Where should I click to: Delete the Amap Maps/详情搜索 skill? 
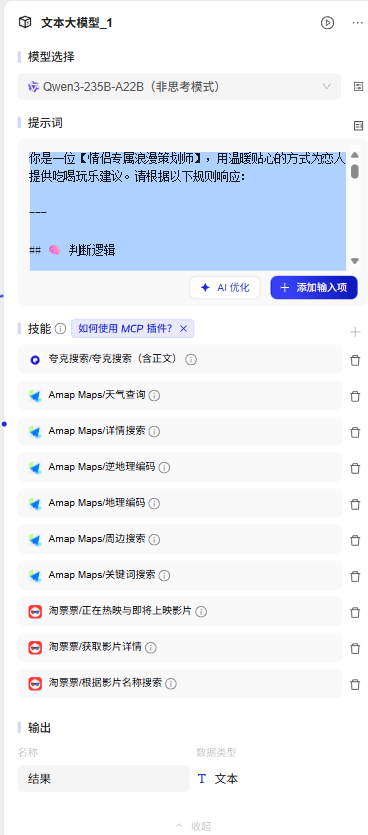pyautogui.click(x=355, y=432)
